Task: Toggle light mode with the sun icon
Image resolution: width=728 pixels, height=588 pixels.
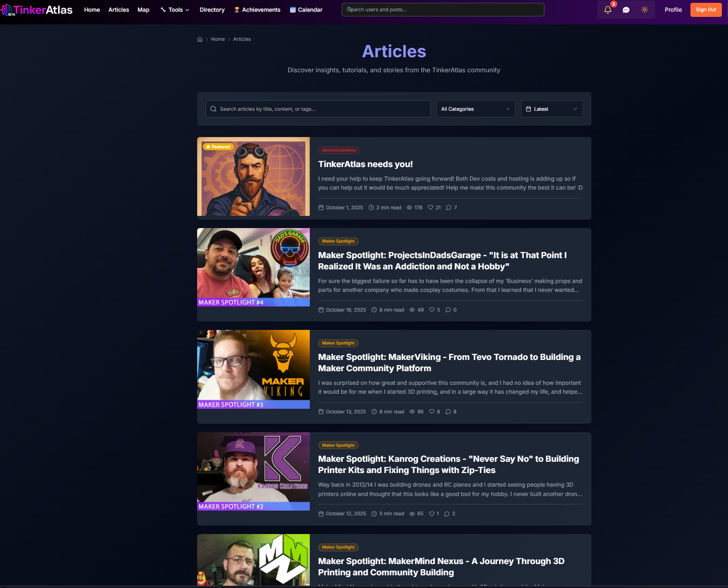Action: 645,9
